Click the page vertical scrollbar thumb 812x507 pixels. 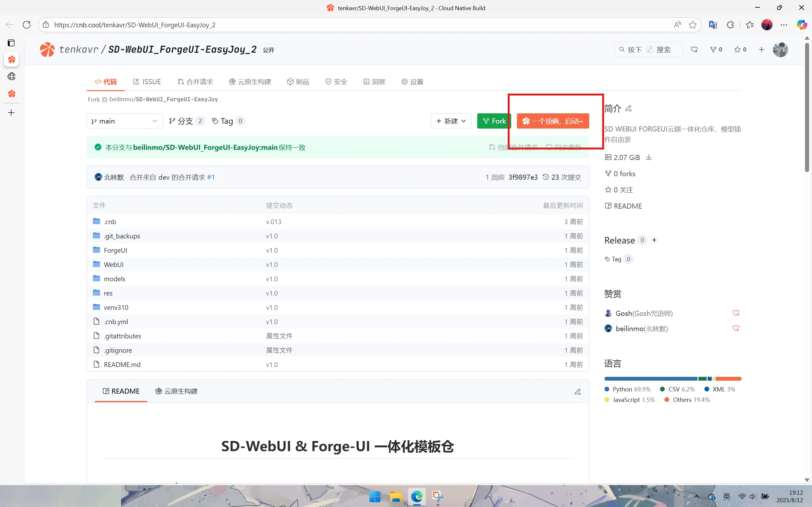tap(807, 107)
